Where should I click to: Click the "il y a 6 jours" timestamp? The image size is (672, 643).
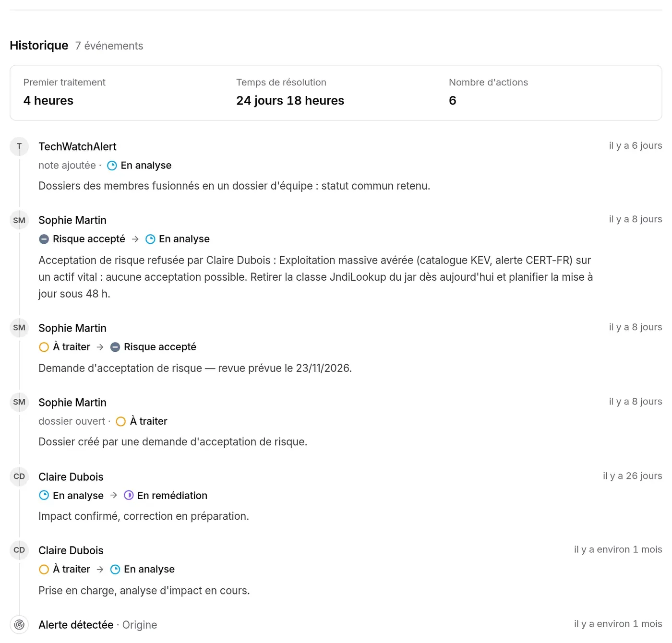(x=636, y=145)
